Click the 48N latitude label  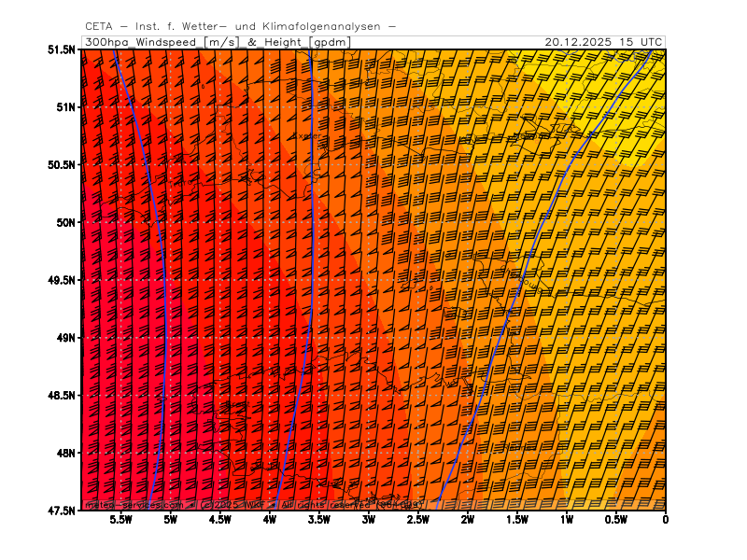click(65, 454)
